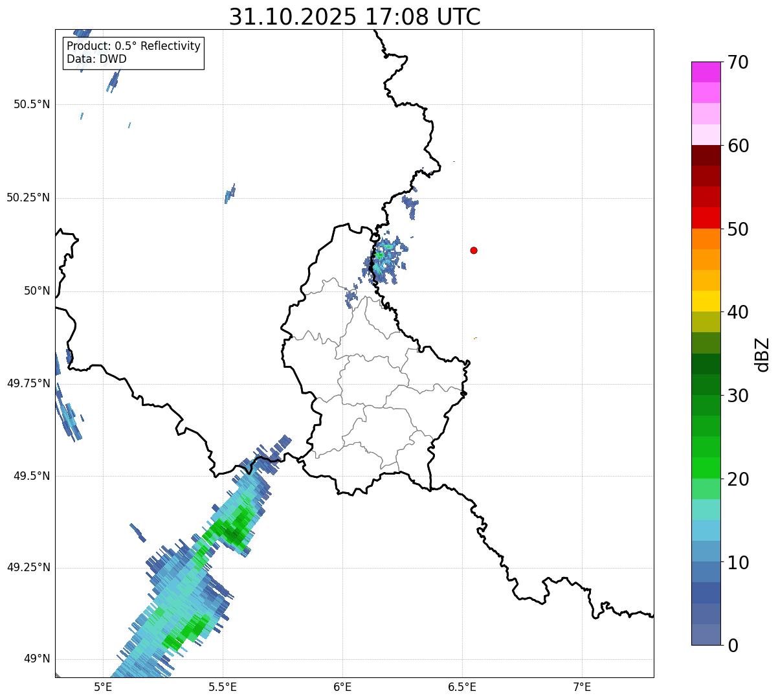This screenshot has width=778, height=700.
Task: Click the 49°N latitude label
Action: pos(37,659)
